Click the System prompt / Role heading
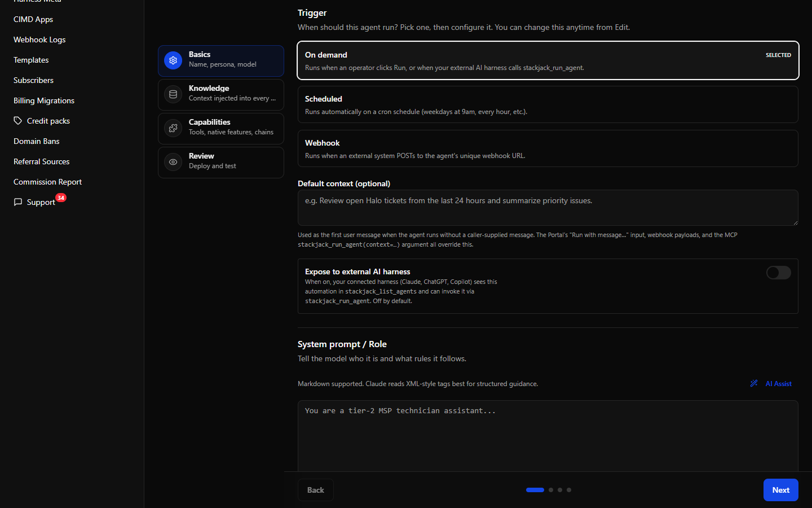812x508 pixels. [342, 344]
